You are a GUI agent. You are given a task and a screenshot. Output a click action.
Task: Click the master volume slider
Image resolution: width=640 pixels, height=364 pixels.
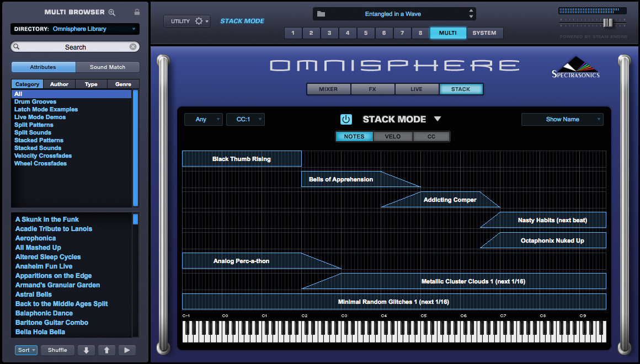tap(608, 23)
